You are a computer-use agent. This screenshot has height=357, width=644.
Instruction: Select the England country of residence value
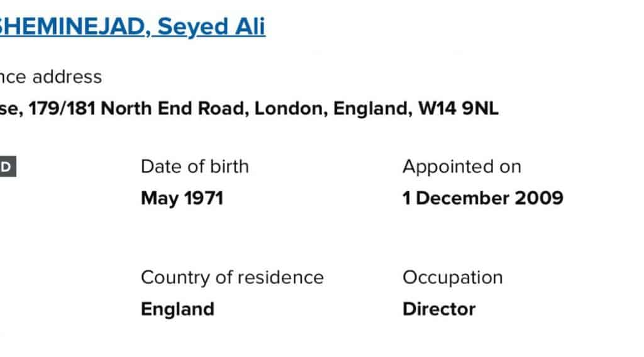coord(177,309)
